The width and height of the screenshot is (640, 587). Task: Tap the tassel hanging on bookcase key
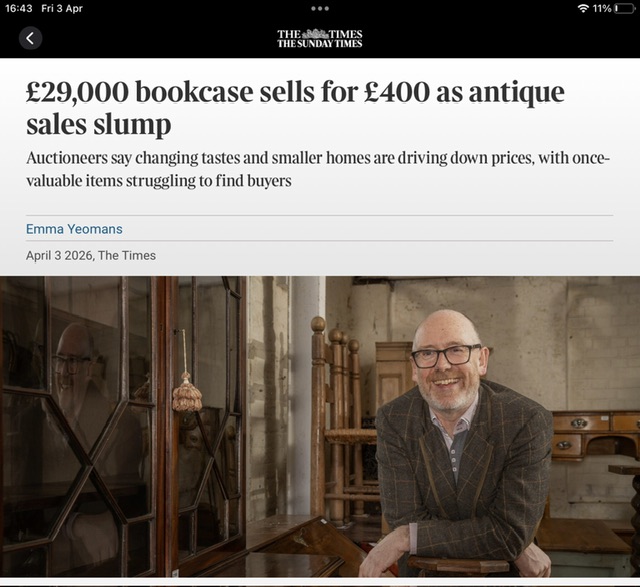(187, 392)
